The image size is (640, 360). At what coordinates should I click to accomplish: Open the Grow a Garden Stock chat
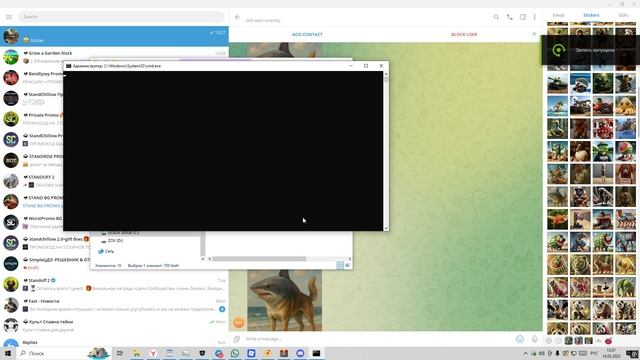point(114,57)
